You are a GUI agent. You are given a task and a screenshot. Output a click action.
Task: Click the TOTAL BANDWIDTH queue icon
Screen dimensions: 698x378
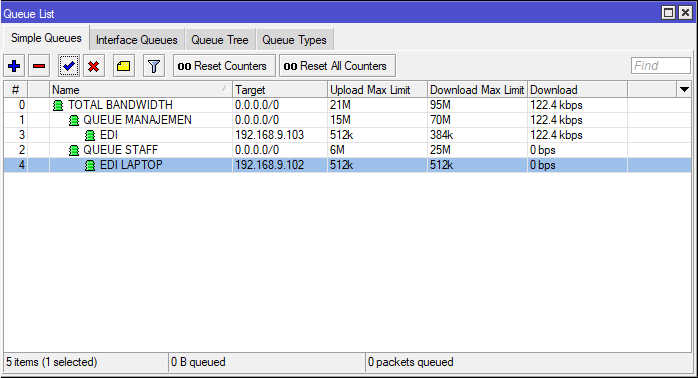point(58,106)
